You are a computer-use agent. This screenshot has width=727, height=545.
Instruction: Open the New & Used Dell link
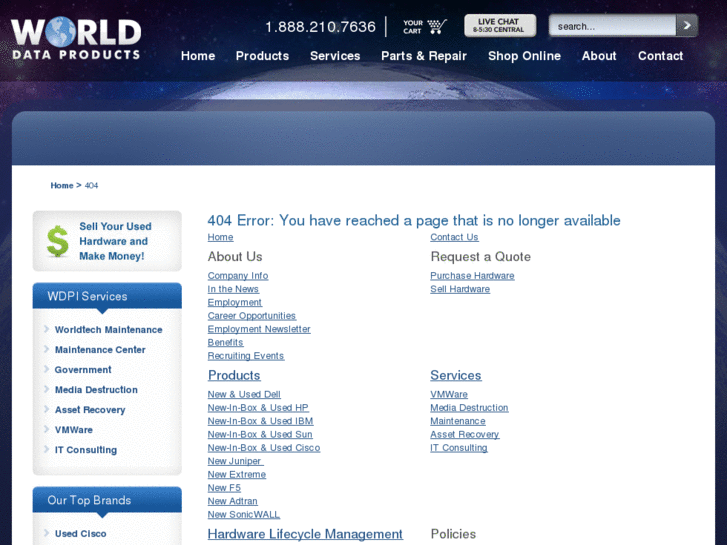244,394
